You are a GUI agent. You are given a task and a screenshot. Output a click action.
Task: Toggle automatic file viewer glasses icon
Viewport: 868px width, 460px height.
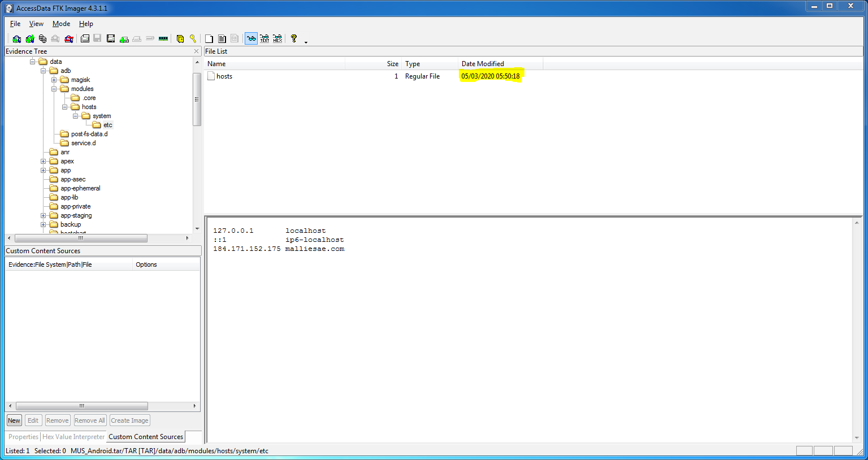click(251, 39)
